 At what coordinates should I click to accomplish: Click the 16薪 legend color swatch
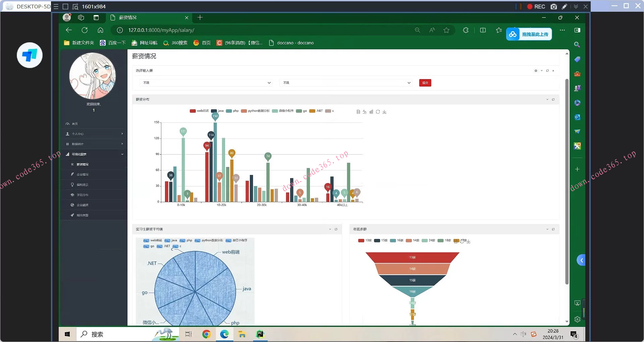tap(393, 240)
